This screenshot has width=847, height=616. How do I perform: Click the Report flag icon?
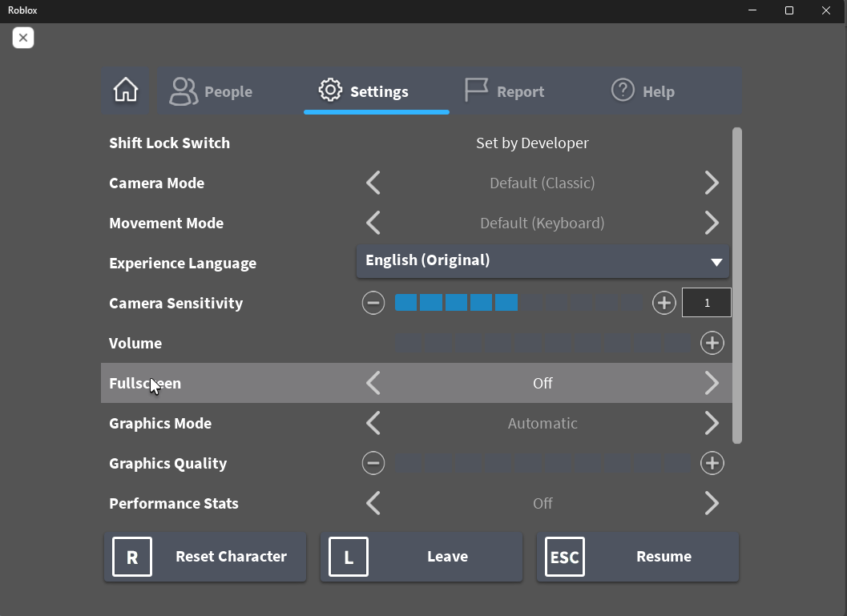[477, 91]
